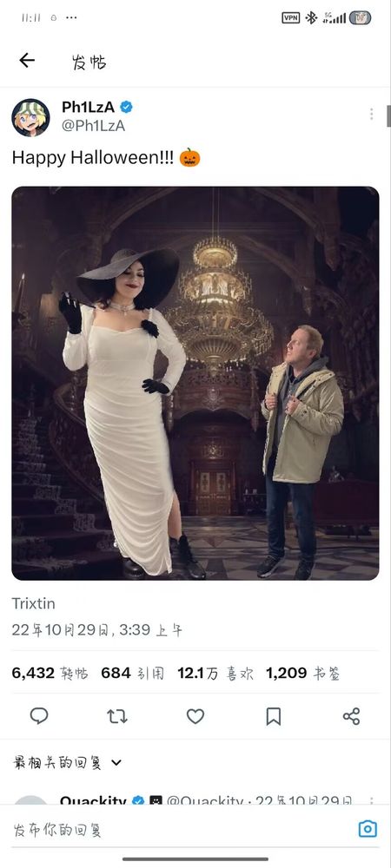Tap the repost arrows icon

(x=116, y=716)
